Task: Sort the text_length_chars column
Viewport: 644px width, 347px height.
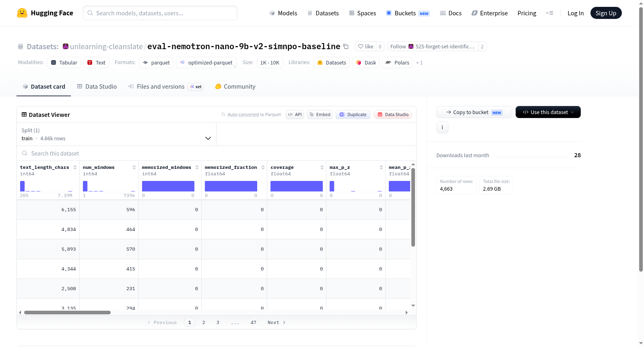Action: 75,167
